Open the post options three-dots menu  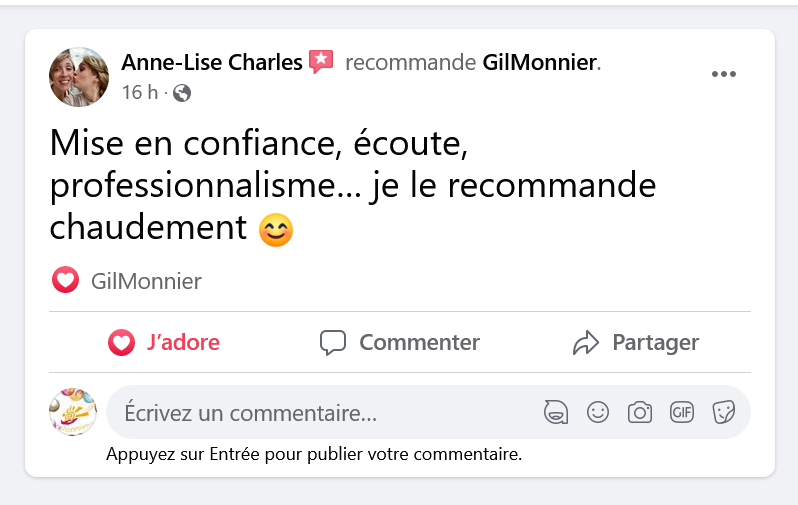(x=723, y=75)
